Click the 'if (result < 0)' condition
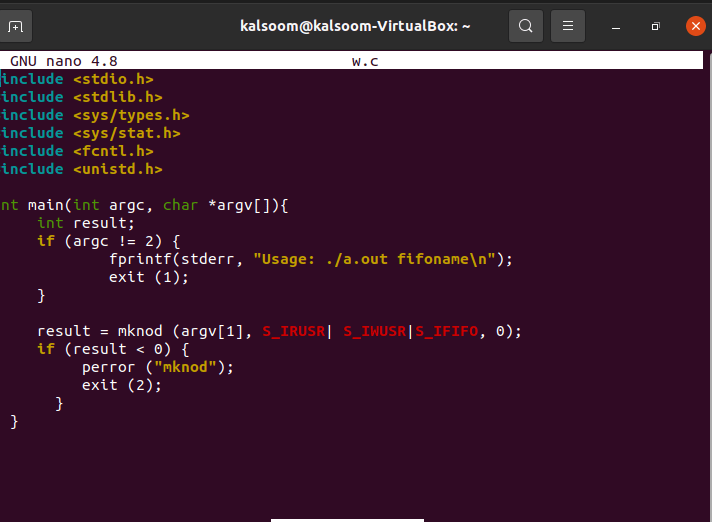 pyautogui.click(x=113, y=350)
